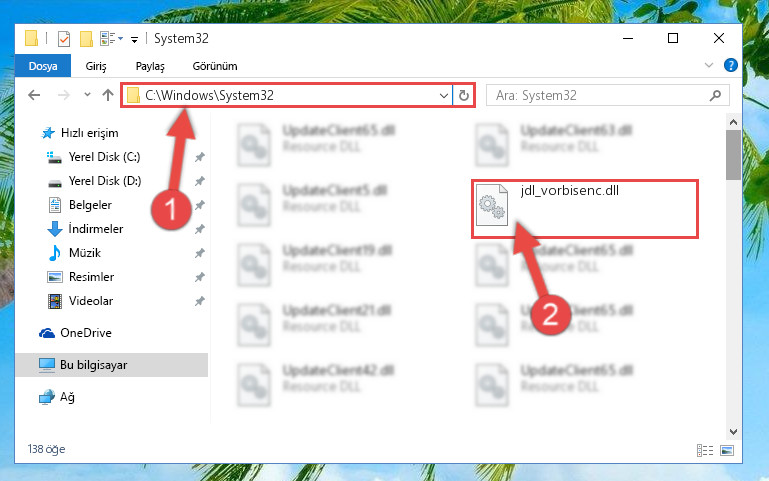Switch to the Görünüm ribbon tab
Viewport: 769px width, 481px height.
(215, 66)
